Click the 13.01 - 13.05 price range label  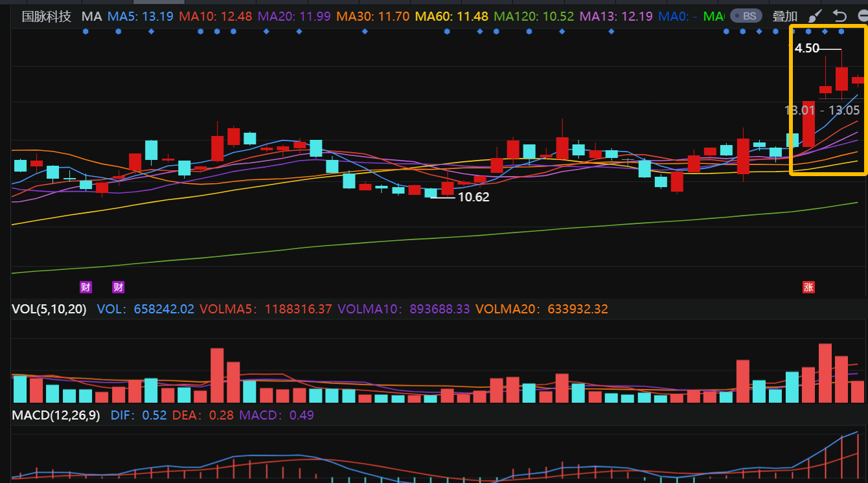coord(822,110)
